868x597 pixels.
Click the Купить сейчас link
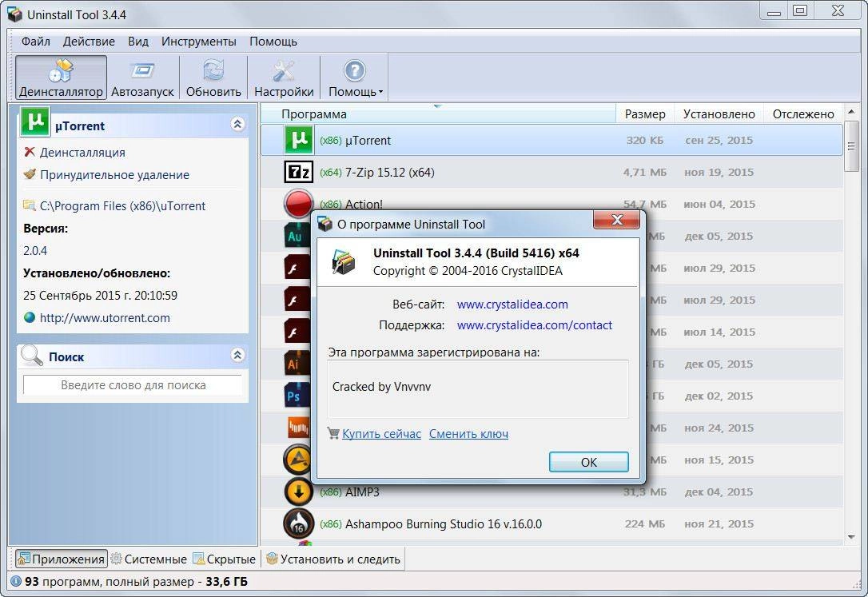[381, 434]
